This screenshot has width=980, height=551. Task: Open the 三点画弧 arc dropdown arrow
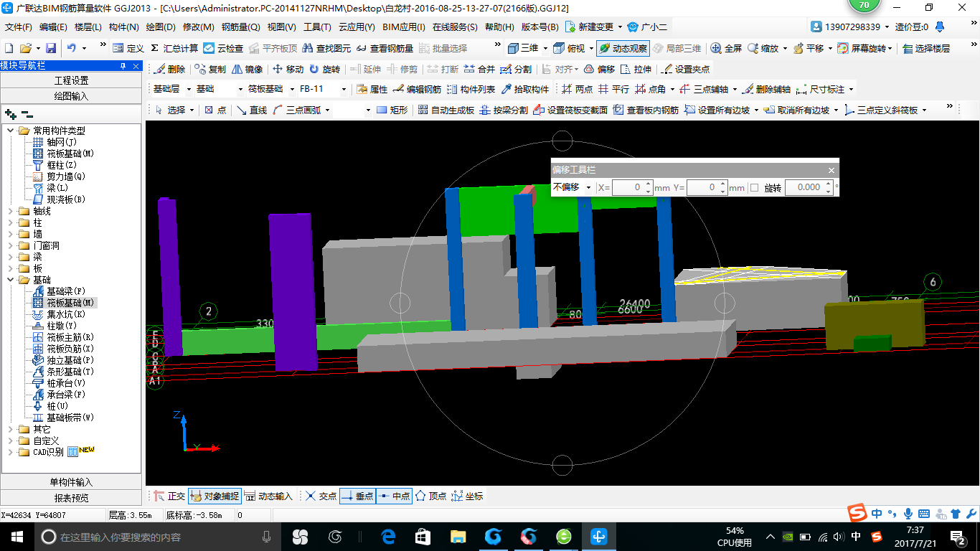point(327,110)
